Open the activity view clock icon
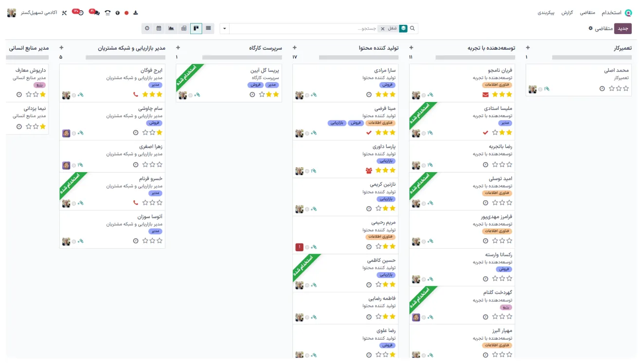The width and height of the screenshot is (642, 364). coord(147,28)
